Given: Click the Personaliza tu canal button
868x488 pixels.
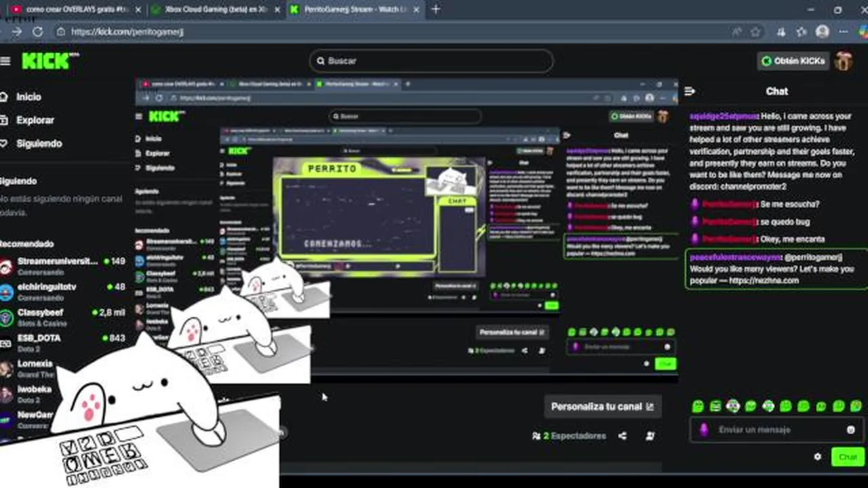Looking at the screenshot, I should (602, 407).
